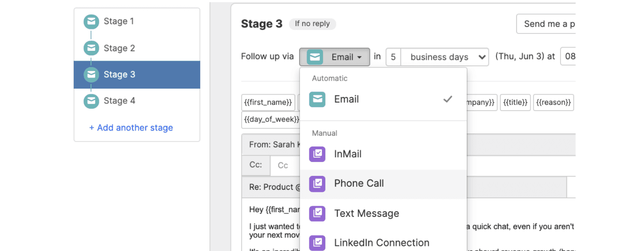Open the Email follow-up type dropdown
Screen dimensions: 644x251
click(335, 57)
